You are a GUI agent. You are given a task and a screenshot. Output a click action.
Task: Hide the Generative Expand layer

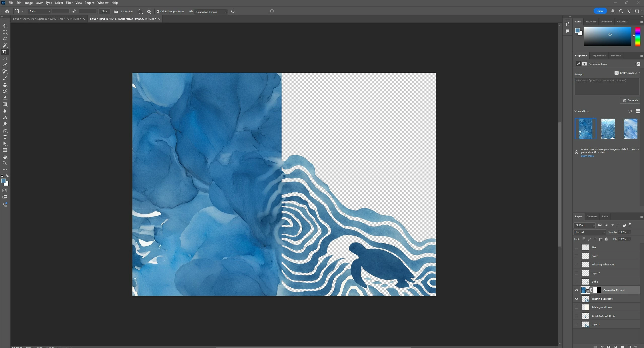coord(577,290)
